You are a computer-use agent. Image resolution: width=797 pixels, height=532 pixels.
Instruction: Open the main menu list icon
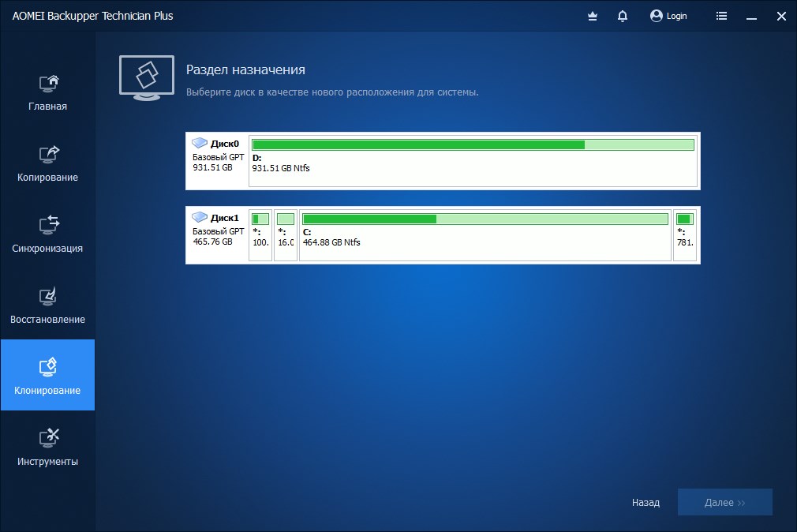[721, 17]
